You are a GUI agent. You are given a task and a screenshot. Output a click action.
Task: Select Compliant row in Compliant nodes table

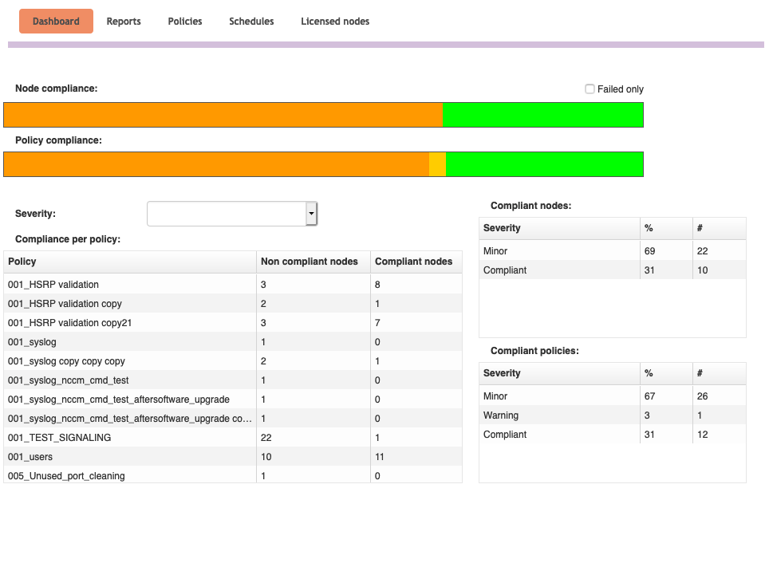pyautogui.click(x=613, y=270)
